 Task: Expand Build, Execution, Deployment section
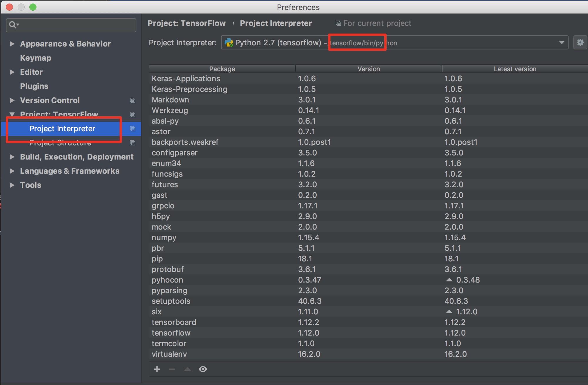12,157
